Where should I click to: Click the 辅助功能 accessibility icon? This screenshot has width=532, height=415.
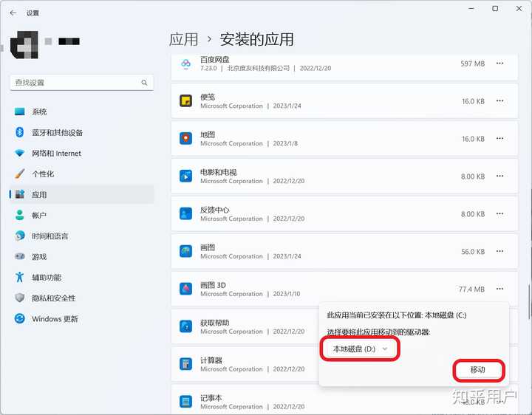[x=20, y=277]
